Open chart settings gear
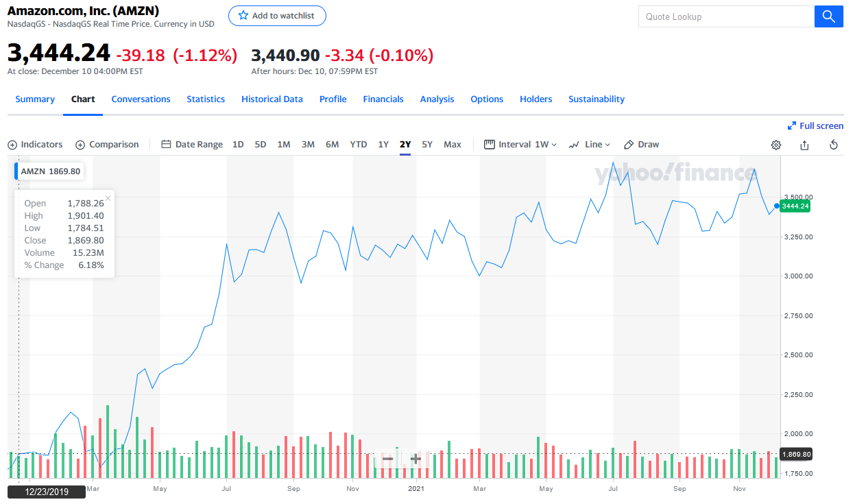Screen dimensions: 855x504 coord(776,145)
